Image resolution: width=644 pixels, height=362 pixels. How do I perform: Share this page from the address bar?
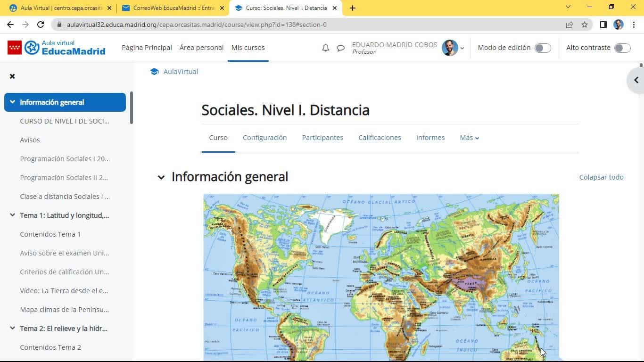click(570, 25)
